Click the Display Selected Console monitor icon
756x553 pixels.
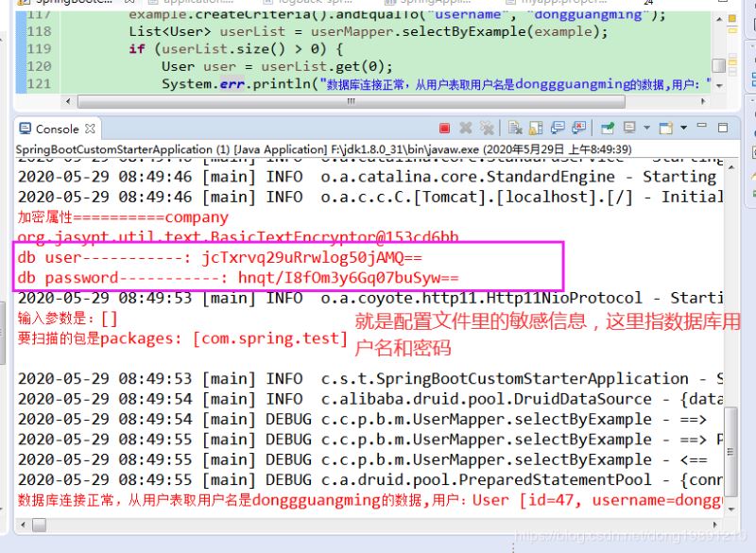pyautogui.click(x=629, y=129)
